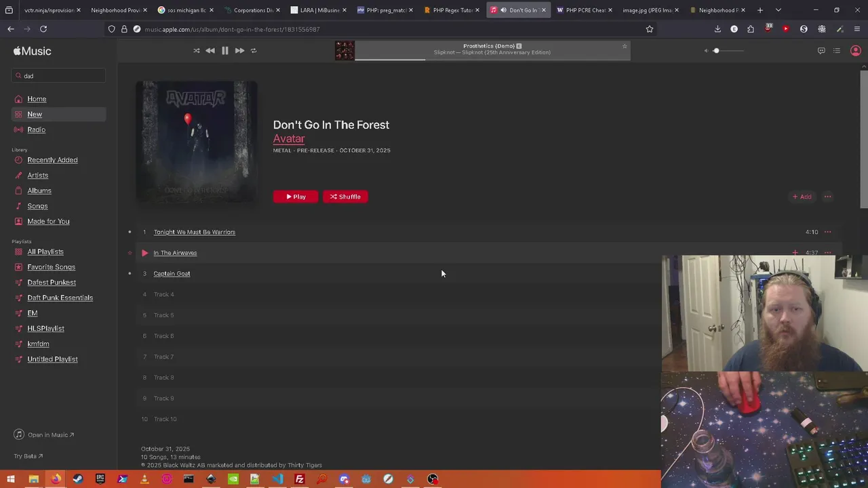Pause the currently playing song
Image resolution: width=868 pixels, height=488 pixels.
pos(225,51)
